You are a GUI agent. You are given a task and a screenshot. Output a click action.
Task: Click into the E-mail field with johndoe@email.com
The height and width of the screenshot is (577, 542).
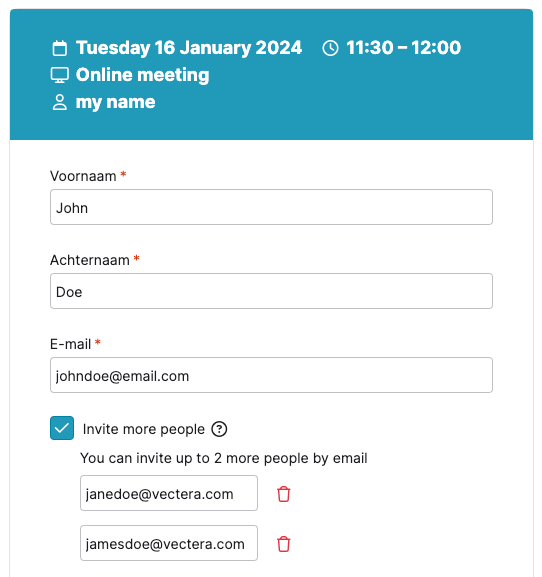click(271, 375)
